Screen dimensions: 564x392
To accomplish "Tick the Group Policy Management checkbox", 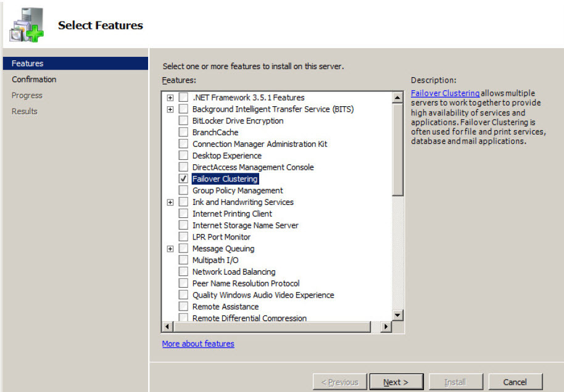I will click(183, 190).
